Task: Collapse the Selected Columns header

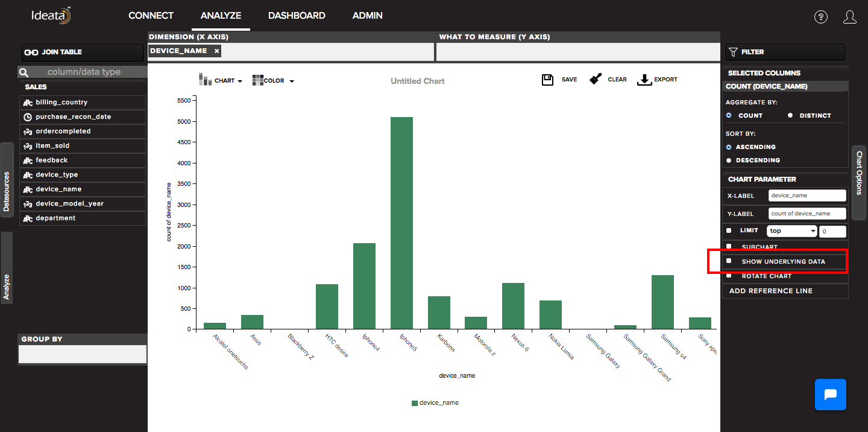Action: coord(785,73)
